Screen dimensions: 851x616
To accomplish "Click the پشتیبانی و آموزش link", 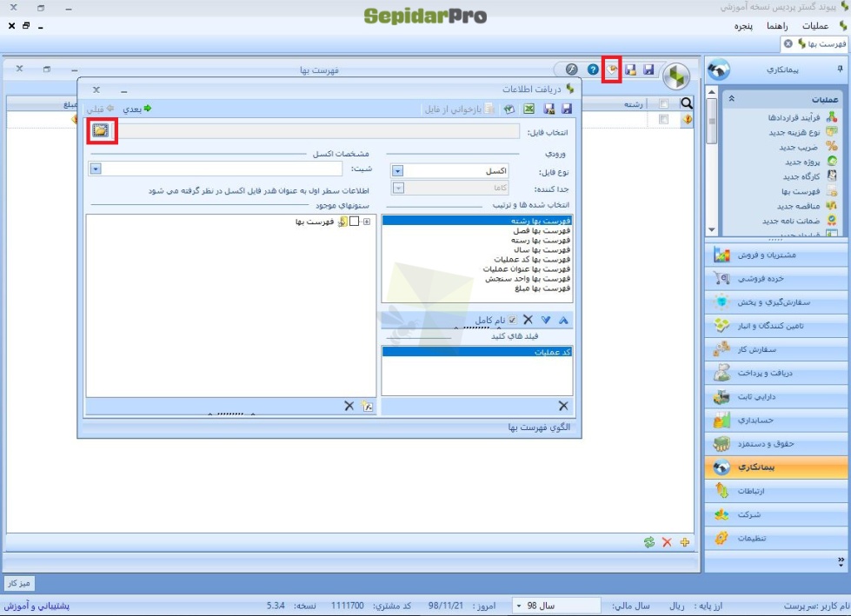I will coord(37,606).
